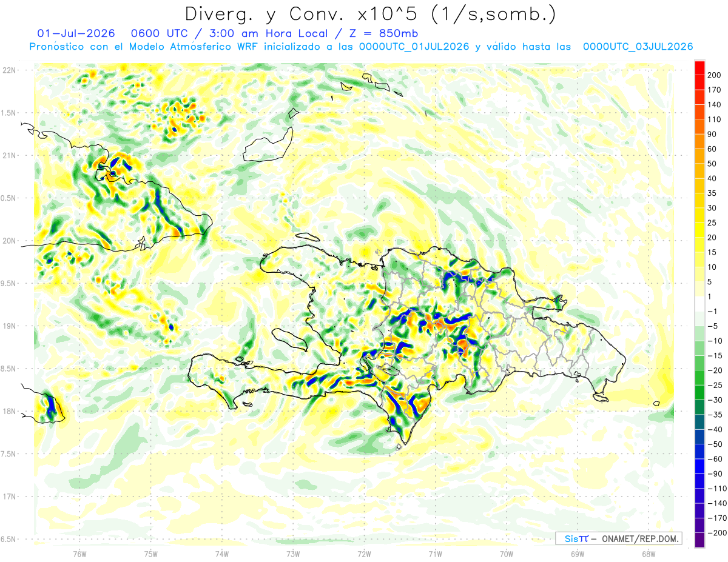This screenshot has height=562, width=728.
Task: Click the red colorbar segment above 200
Action: point(700,67)
